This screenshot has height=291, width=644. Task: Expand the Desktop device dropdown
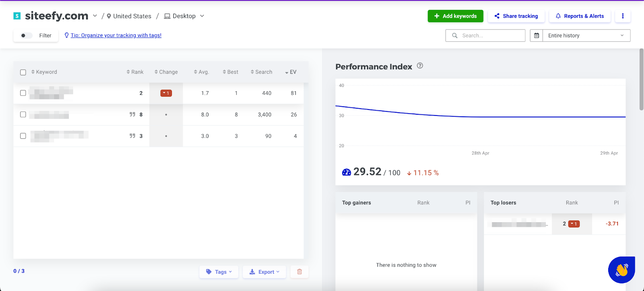(202, 16)
